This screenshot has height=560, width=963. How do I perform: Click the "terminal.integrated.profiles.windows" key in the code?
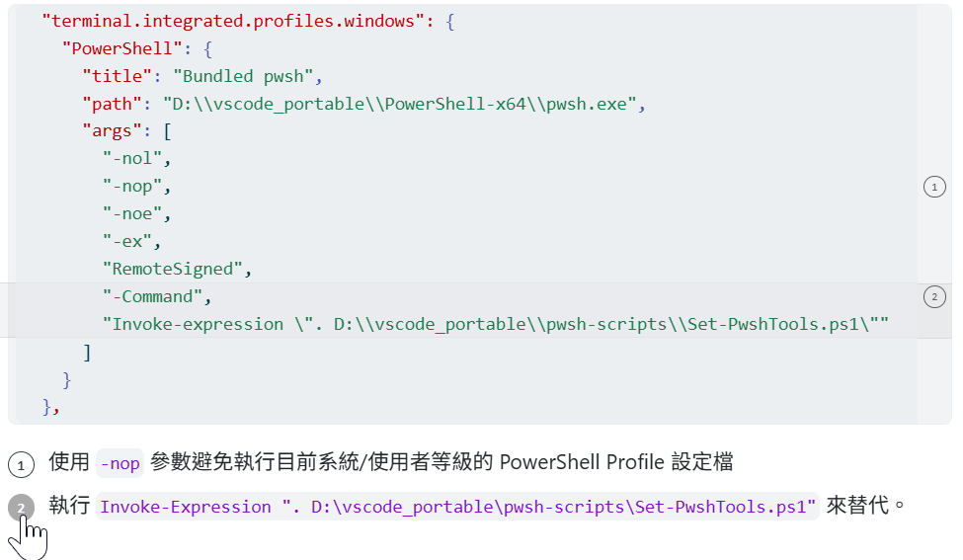[x=234, y=21]
